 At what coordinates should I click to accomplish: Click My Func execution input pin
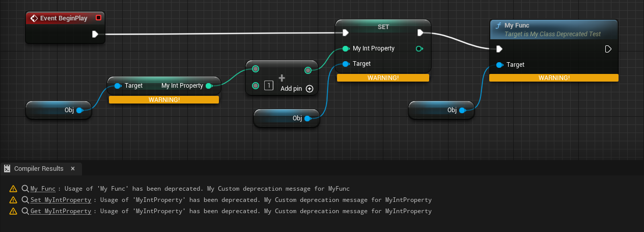click(499, 49)
